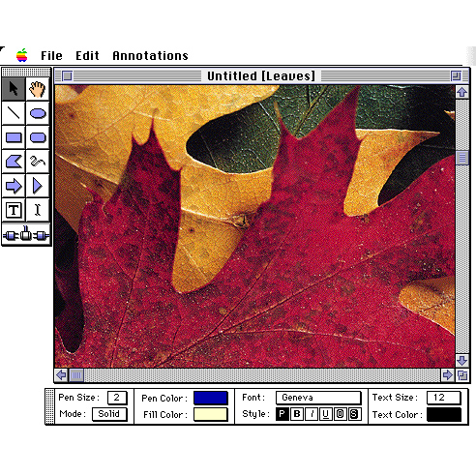Viewport: 476px width, 476px height.
Task: Select the arrow pointer tool
Action: click(x=14, y=89)
